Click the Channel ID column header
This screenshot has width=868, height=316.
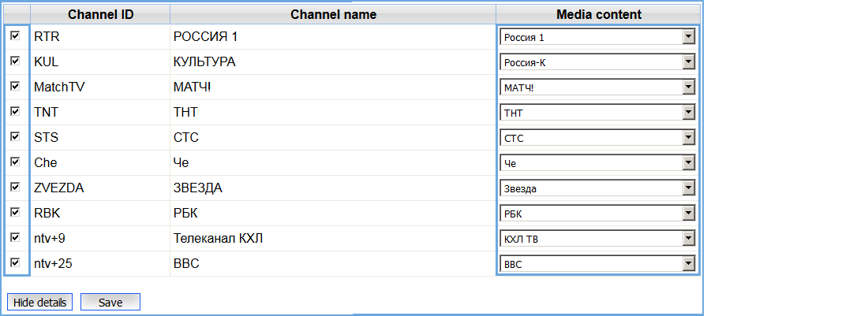(100, 15)
